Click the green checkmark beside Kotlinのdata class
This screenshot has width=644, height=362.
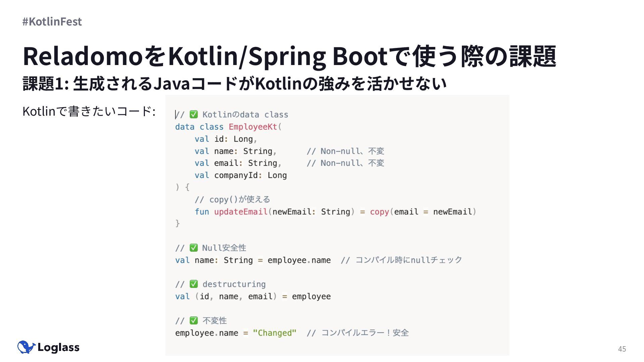tap(194, 114)
